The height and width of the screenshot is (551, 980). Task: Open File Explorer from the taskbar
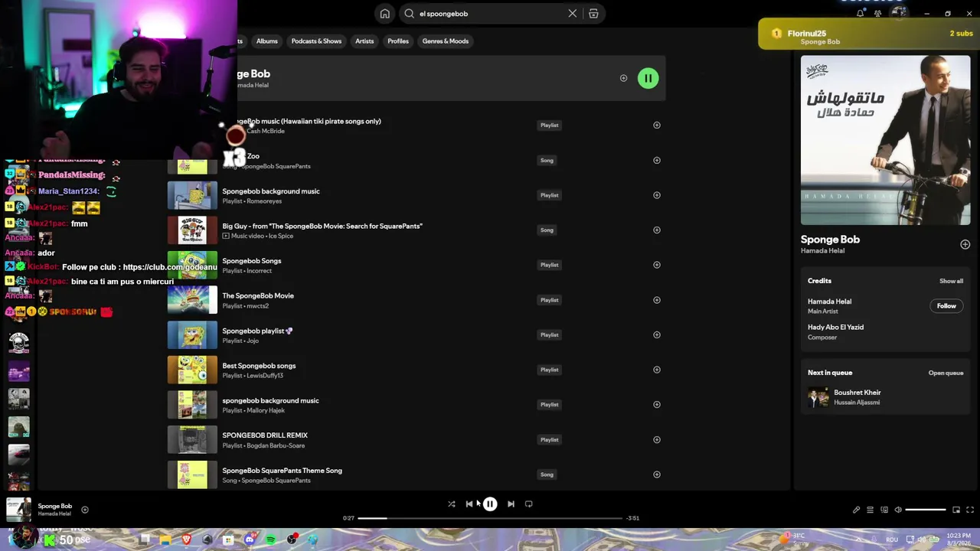[165, 540]
